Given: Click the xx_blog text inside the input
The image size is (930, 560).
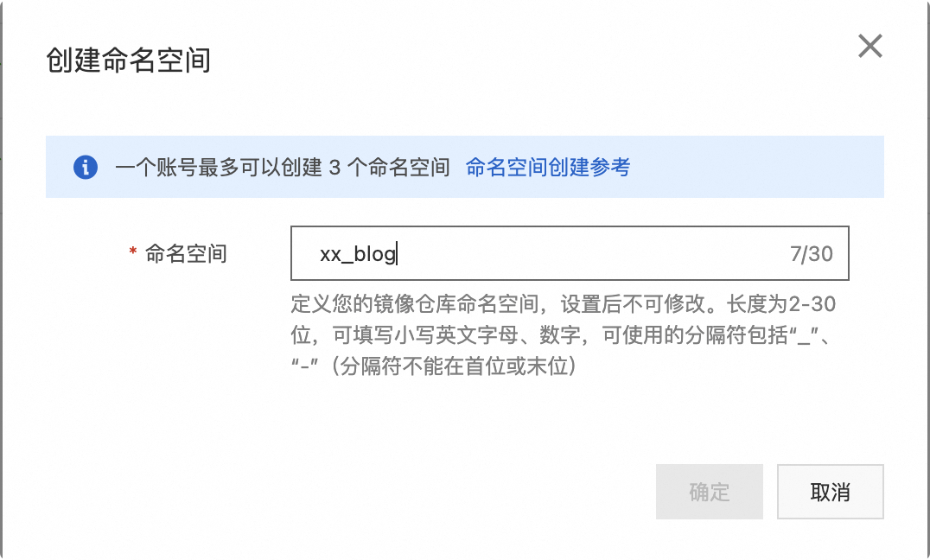Looking at the screenshot, I should pos(357,254).
